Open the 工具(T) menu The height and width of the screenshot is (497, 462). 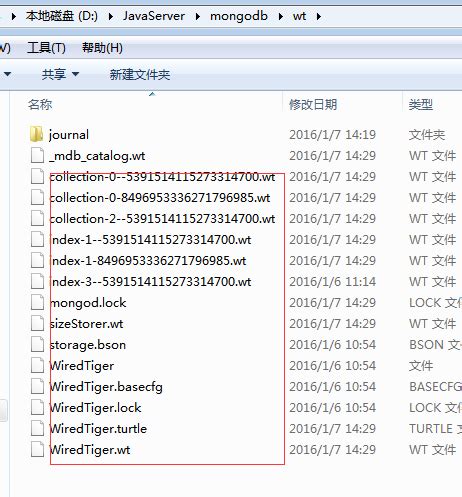(x=46, y=48)
